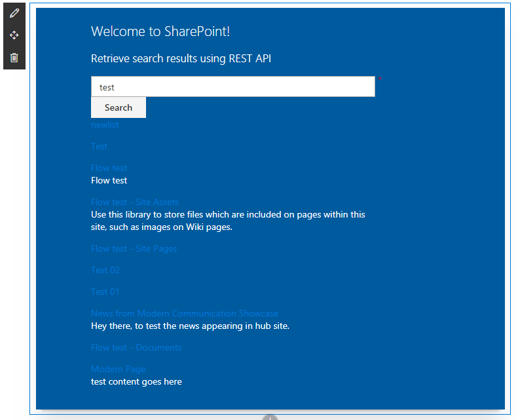
Task: Open 'Flow test - Site Assets' link
Action: 134,202
